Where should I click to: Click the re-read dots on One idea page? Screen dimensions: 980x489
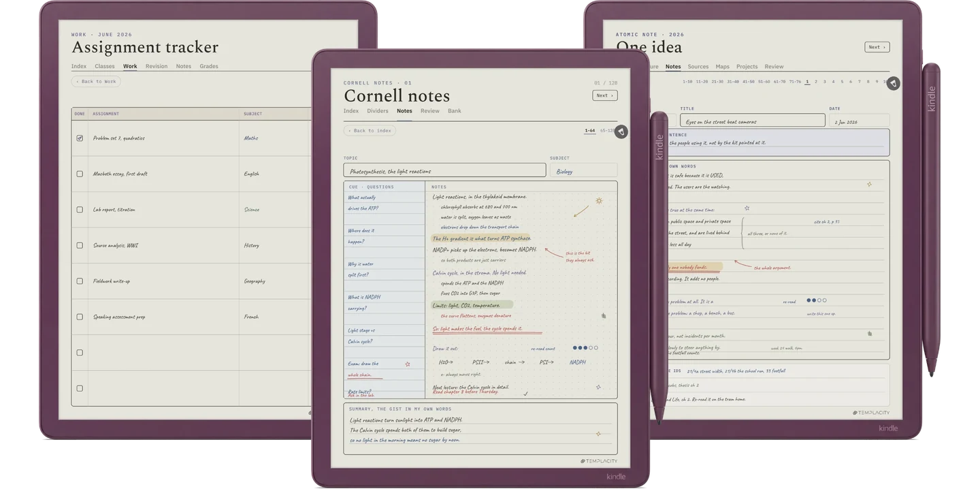click(817, 300)
